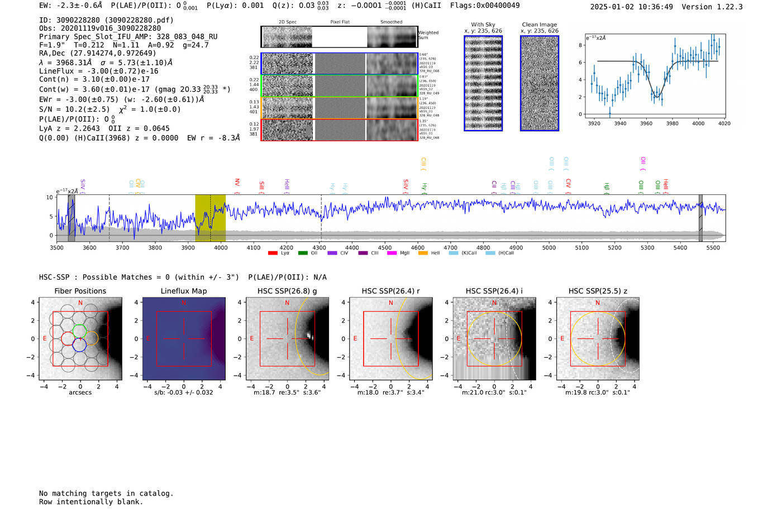Click the m:18.7 re:3.5" caption

click(x=287, y=392)
